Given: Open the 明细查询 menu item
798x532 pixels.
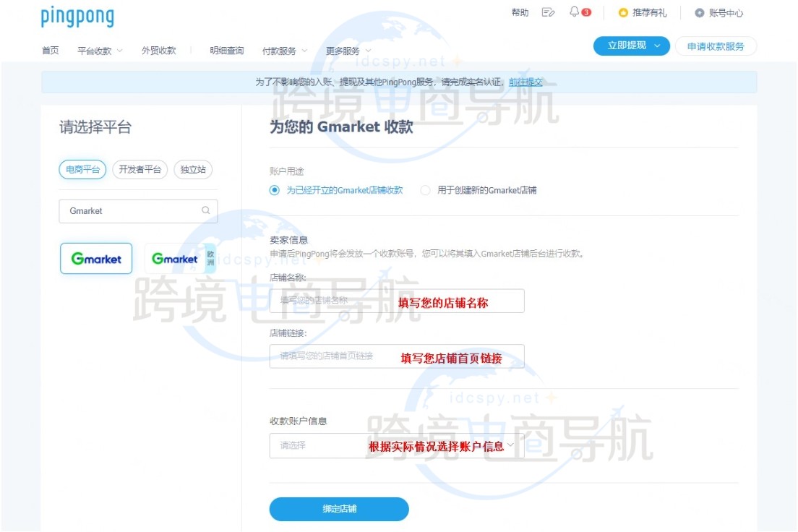Looking at the screenshot, I should (226, 51).
